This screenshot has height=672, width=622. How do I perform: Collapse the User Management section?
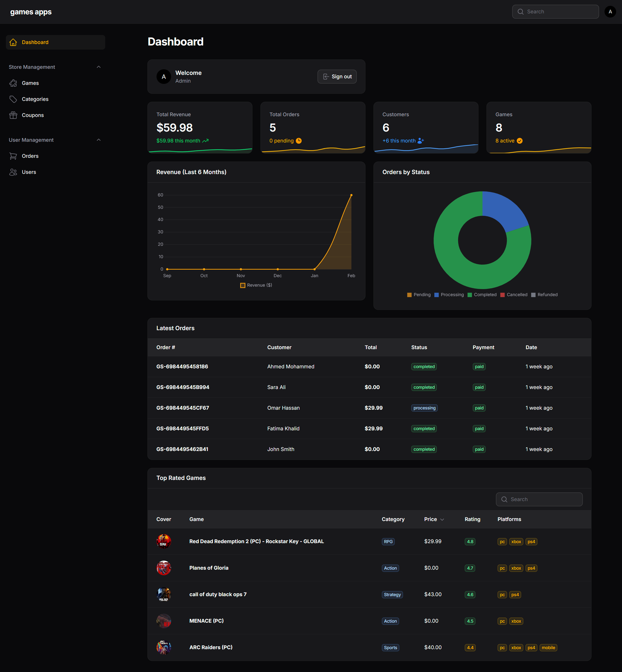99,140
